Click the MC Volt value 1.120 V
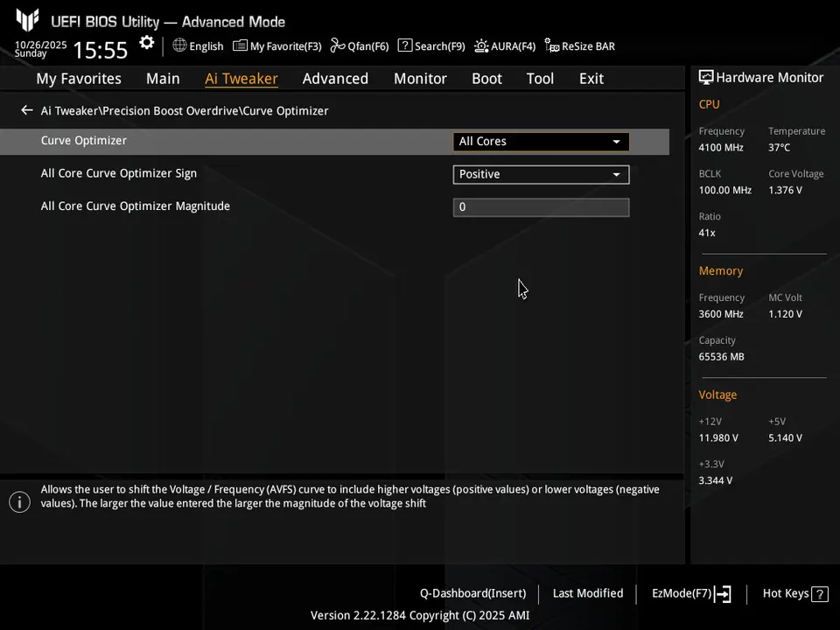840x630 pixels. pyautogui.click(x=786, y=314)
